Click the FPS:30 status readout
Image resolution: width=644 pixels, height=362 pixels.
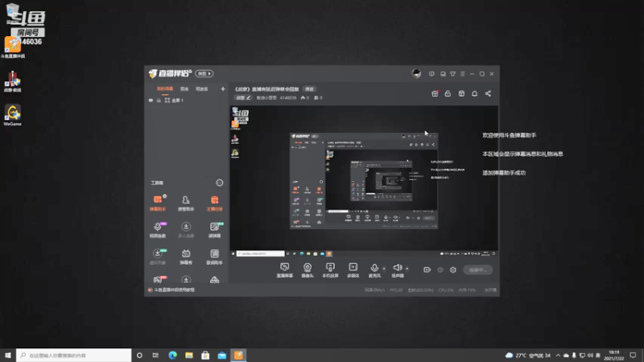(396, 290)
